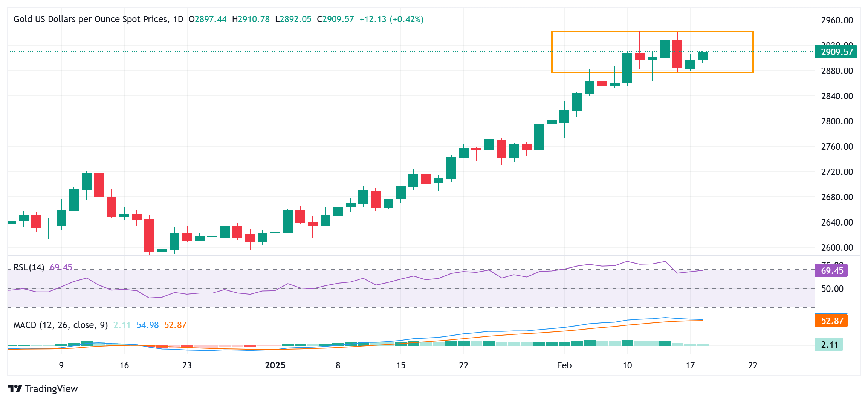Click the 2960.00 price axis label
This screenshot has height=402, width=868.
[837, 20]
